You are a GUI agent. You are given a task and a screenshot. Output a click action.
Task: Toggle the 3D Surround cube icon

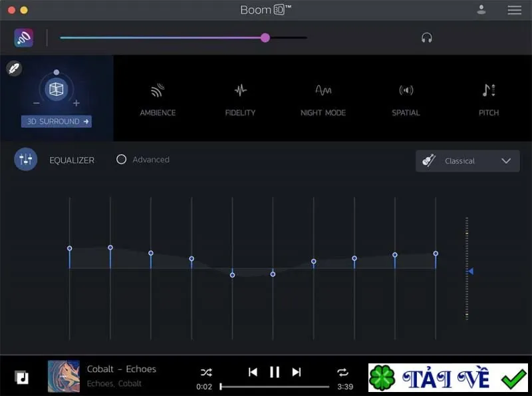(57, 89)
